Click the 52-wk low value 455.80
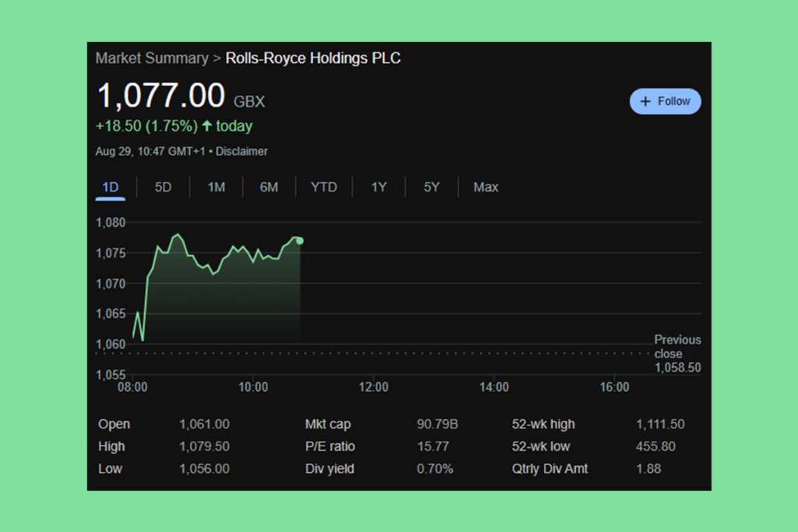 (655, 446)
